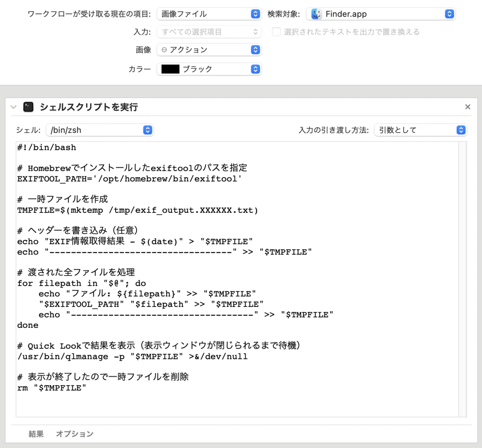Image resolution: width=482 pixels, height=448 pixels.
Task: Click the comment # 表示が終了したので一時ファイルを削除
Action: point(103,376)
